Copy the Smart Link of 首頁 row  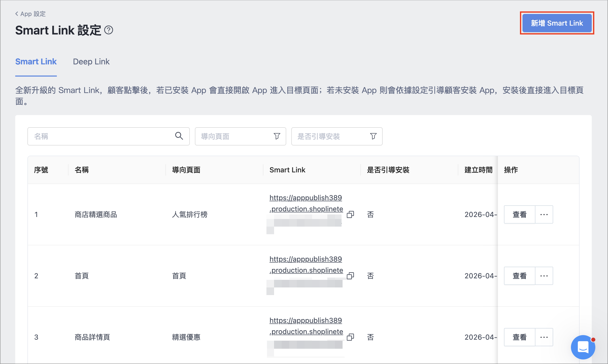point(350,276)
